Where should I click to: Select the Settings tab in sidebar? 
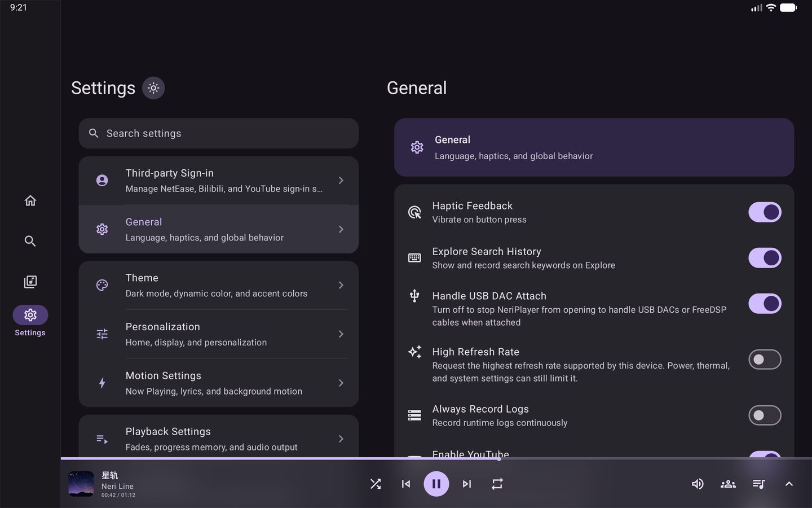(x=30, y=321)
